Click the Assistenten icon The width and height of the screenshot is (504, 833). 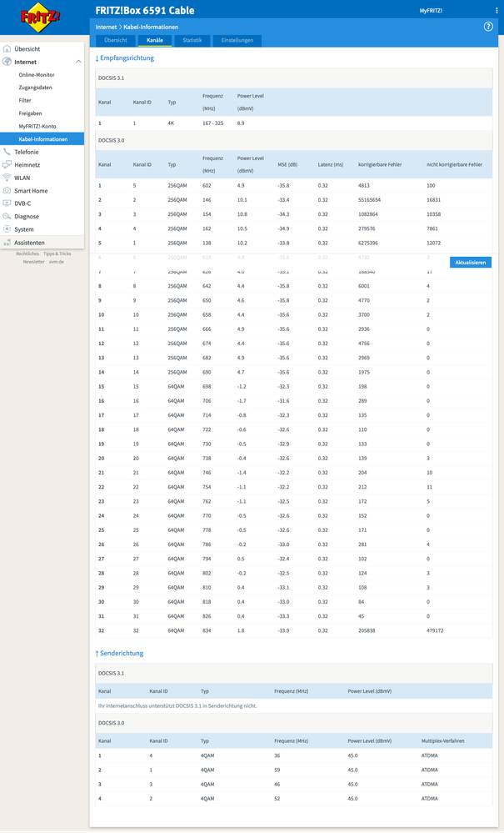click(7, 243)
